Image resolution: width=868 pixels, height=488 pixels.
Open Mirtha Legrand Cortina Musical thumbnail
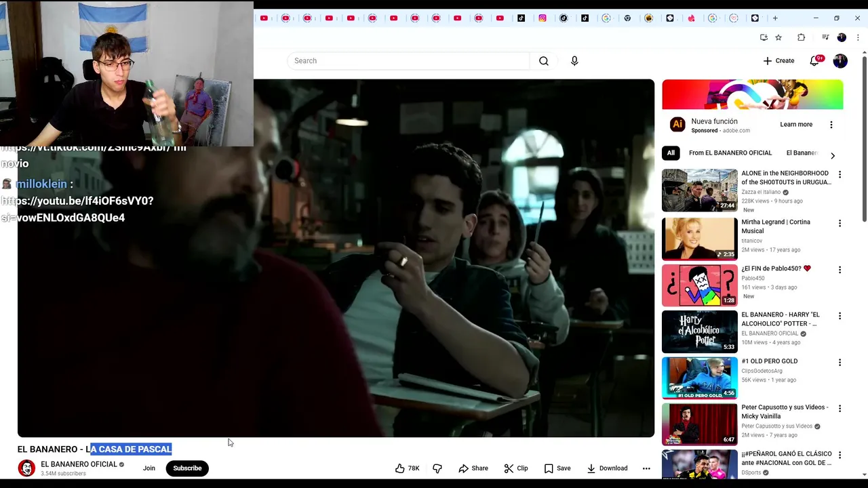coord(699,239)
